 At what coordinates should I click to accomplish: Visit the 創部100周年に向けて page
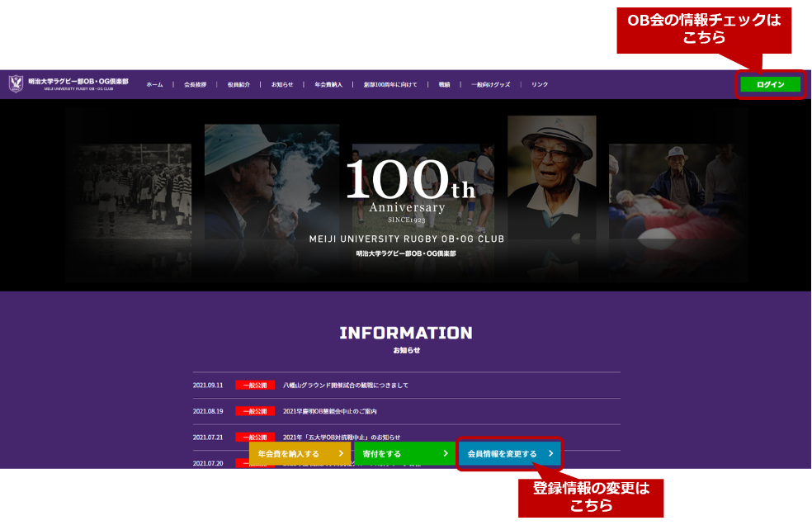click(x=390, y=84)
